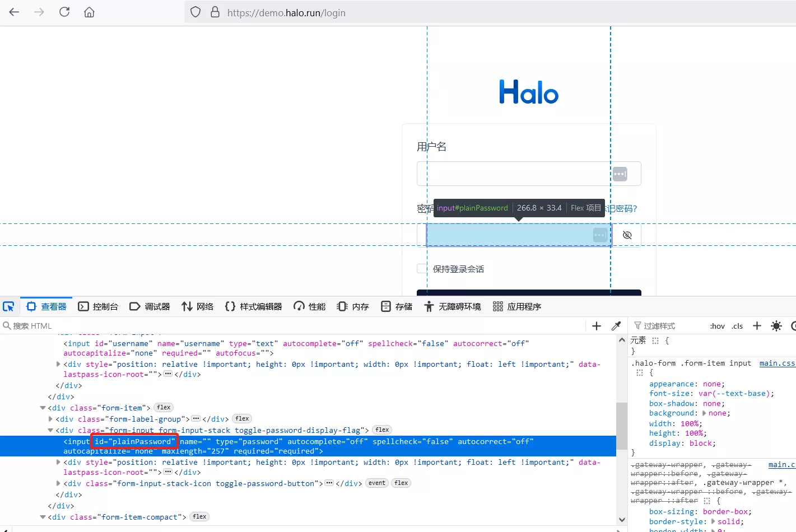Click the event badge on toggle-password-button
This screenshot has width=796, height=532.
[376, 483]
